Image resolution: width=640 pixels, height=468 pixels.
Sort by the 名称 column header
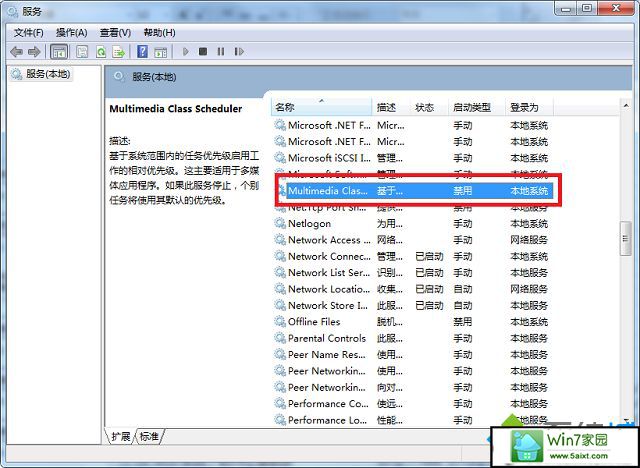(x=322, y=107)
